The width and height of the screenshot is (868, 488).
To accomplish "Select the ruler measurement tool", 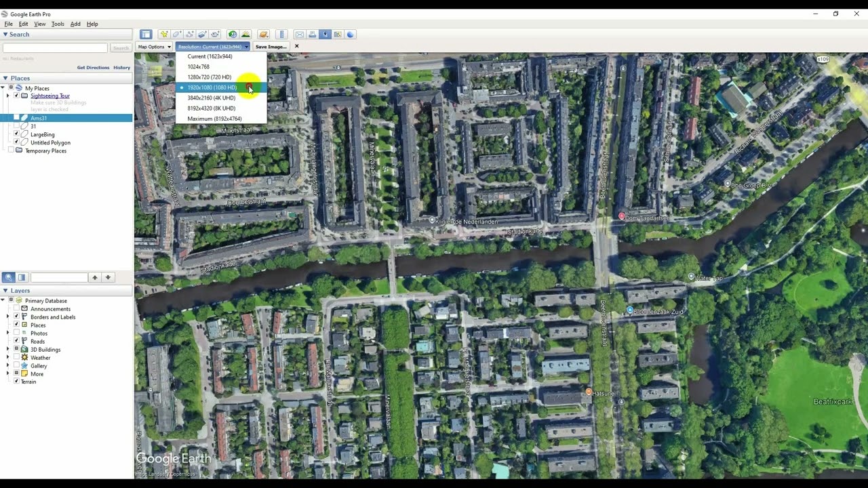I will pyautogui.click(x=281, y=35).
